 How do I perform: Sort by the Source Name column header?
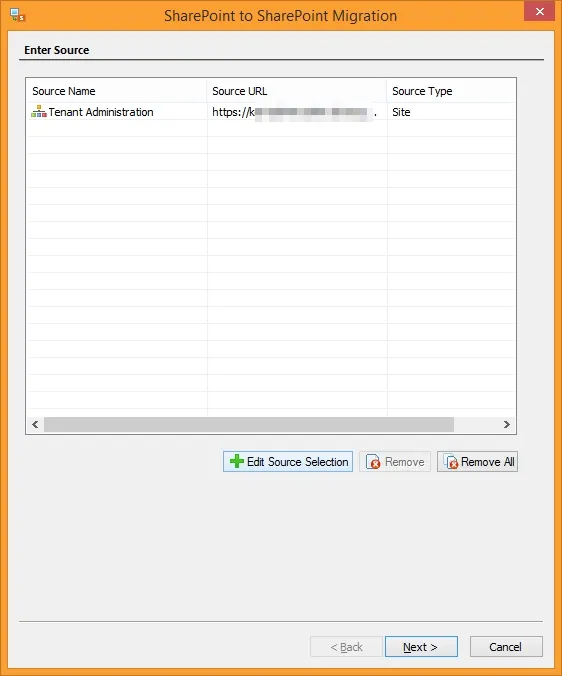tap(116, 91)
